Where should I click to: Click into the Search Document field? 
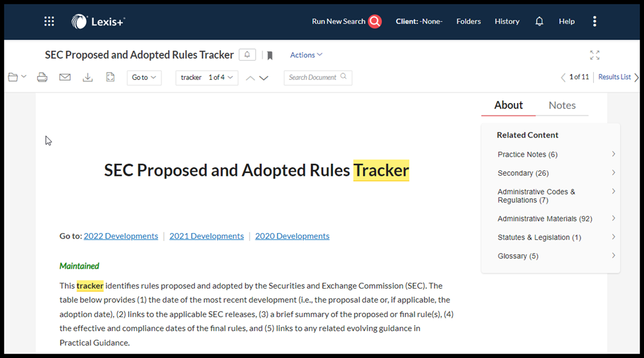point(318,77)
